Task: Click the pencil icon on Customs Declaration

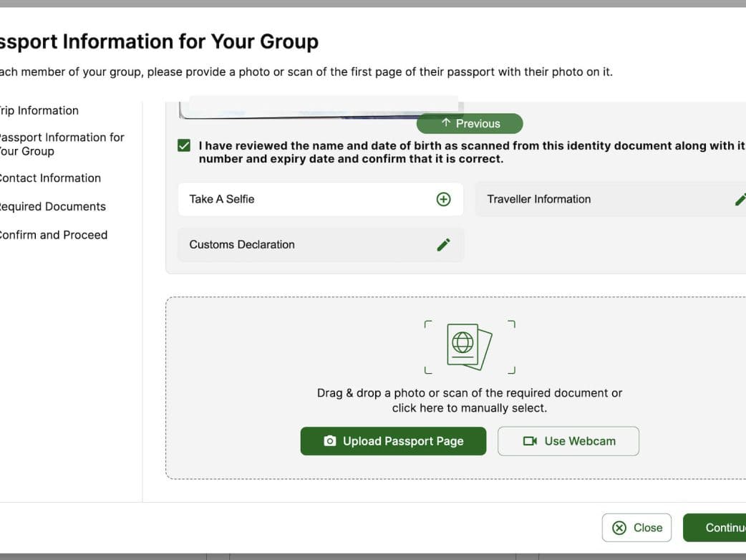Action: click(443, 245)
